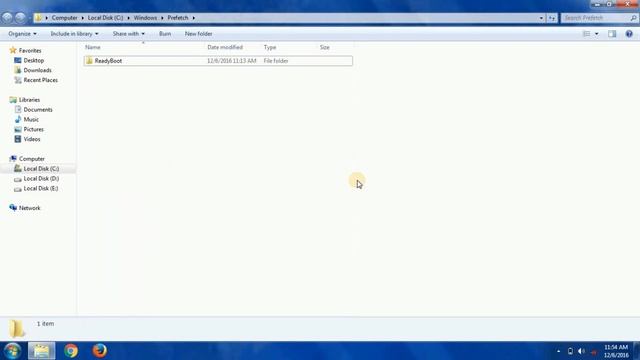Open Network in navigation pane
The image size is (640, 360).
pos(29,208)
